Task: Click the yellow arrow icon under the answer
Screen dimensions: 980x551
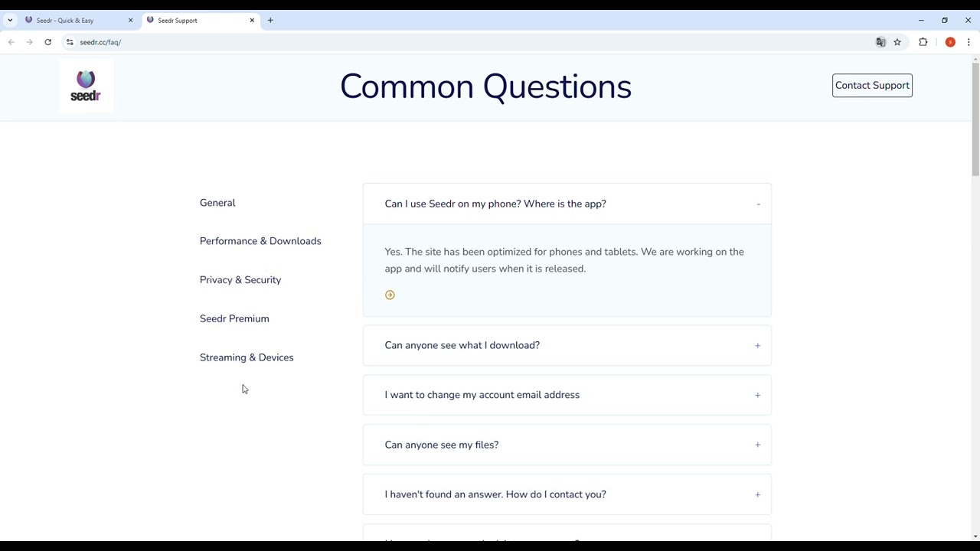Action: click(390, 295)
